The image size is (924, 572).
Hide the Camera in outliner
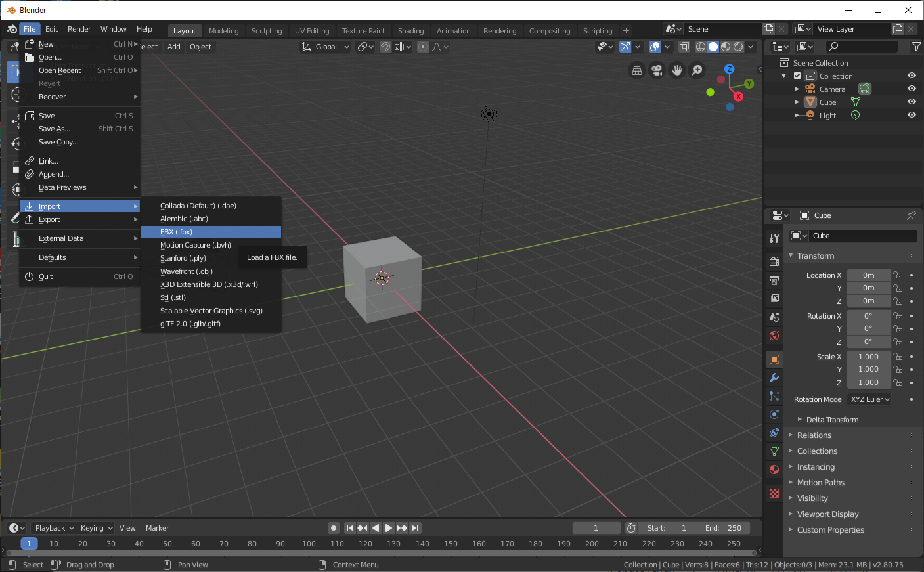pos(912,89)
